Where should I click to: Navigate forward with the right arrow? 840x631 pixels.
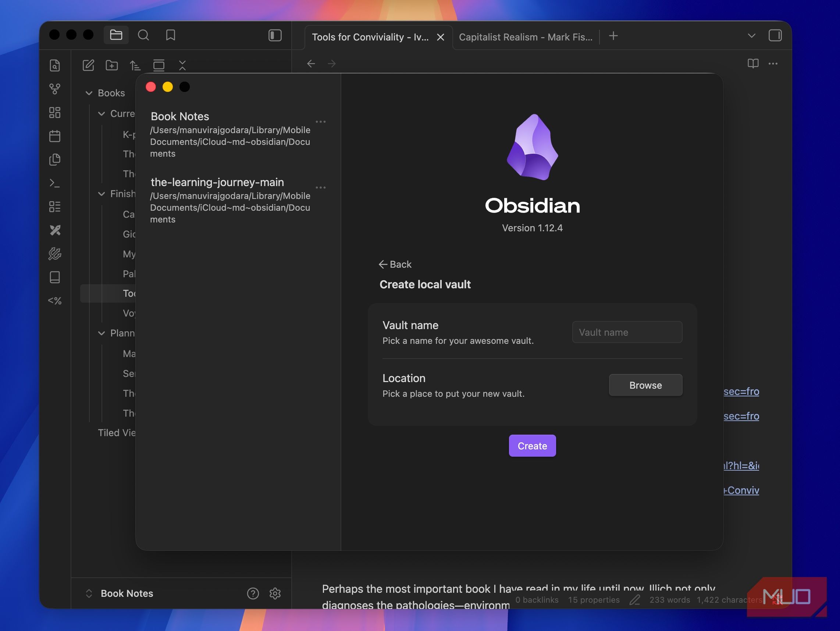click(331, 63)
